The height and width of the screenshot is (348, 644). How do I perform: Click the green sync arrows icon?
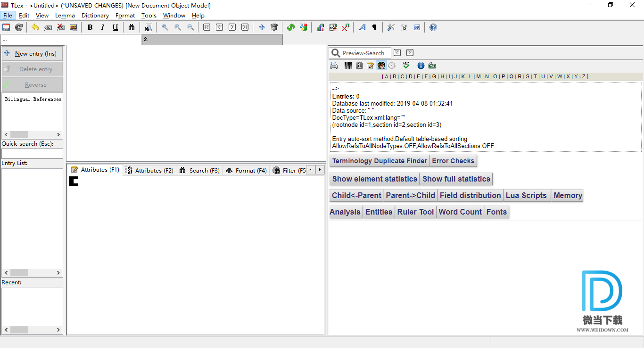[291, 27]
